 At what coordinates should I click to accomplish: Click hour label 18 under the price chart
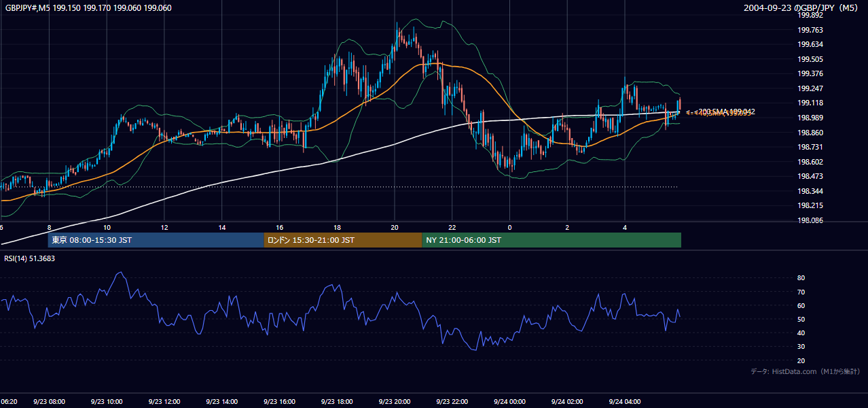point(338,227)
